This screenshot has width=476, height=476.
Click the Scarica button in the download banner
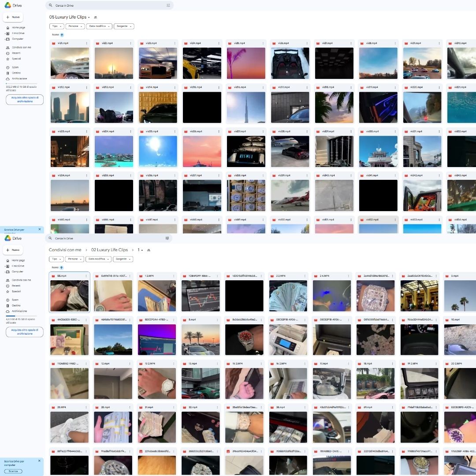coord(14,471)
